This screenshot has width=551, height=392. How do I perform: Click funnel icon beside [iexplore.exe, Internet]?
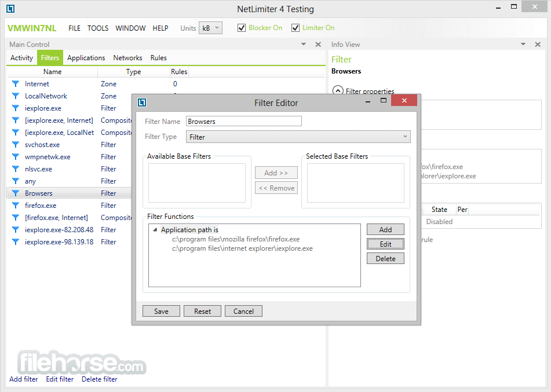pos(16,120)
